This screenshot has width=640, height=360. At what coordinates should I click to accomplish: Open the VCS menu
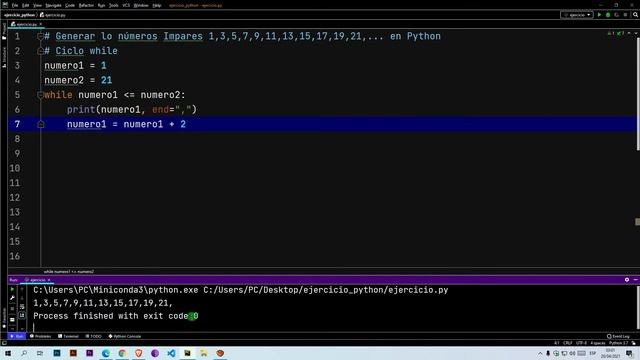[x=126, y=5]
